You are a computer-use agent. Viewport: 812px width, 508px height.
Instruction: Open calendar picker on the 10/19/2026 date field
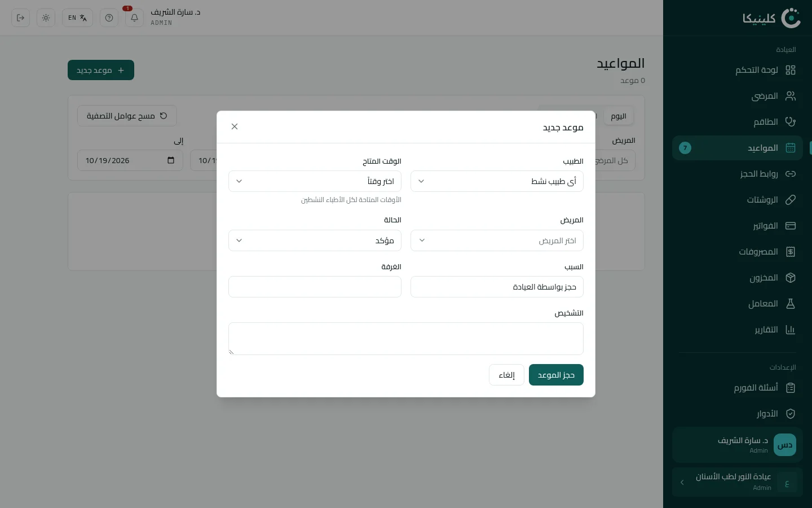171,160
